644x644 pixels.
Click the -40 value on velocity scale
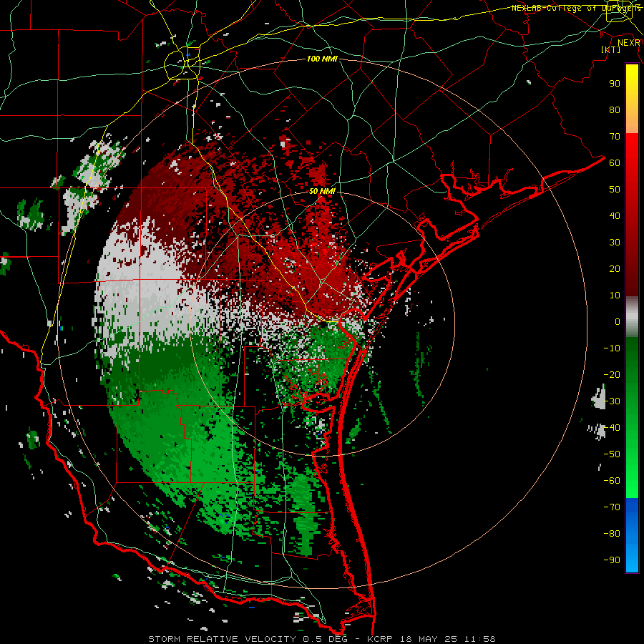[612, 428]
